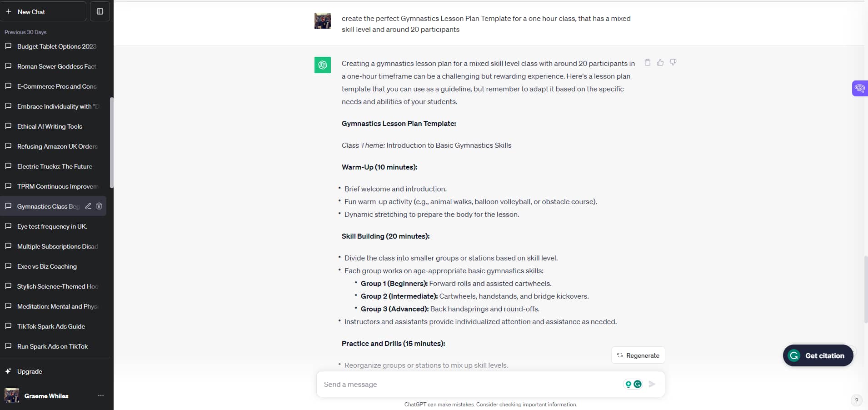This screenshot has width=868, height=410.
Task: Click the Get citation button
Action: click(818, 356)
